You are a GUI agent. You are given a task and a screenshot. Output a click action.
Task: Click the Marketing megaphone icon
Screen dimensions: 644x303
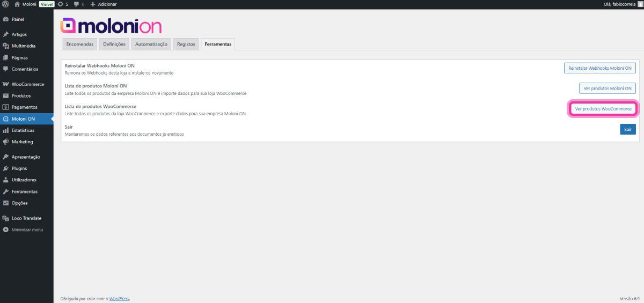pyautogui.click(x=6, y=142)
